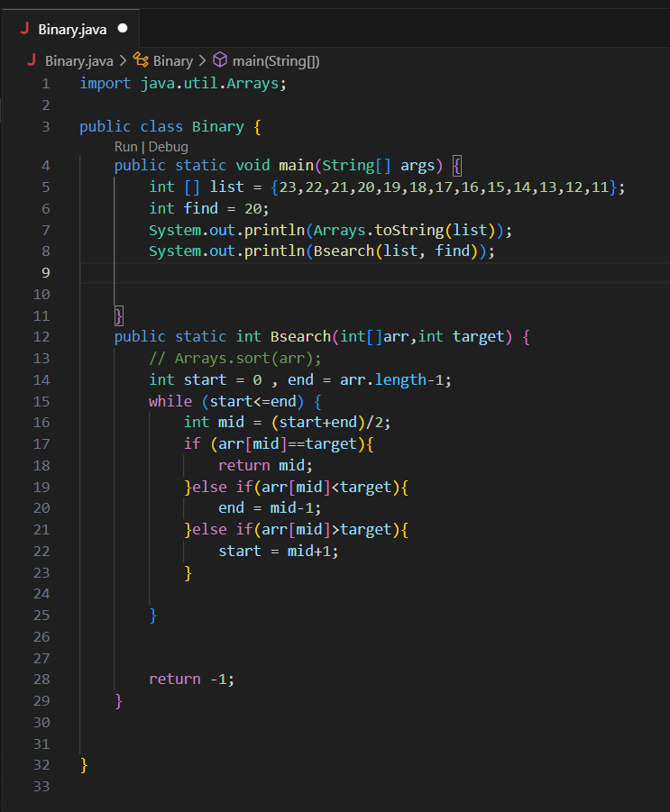The height and width of the screenshot is (812, 670).
Task: Click the value '20;' on line 6
Action: click(x=257, y=209)
